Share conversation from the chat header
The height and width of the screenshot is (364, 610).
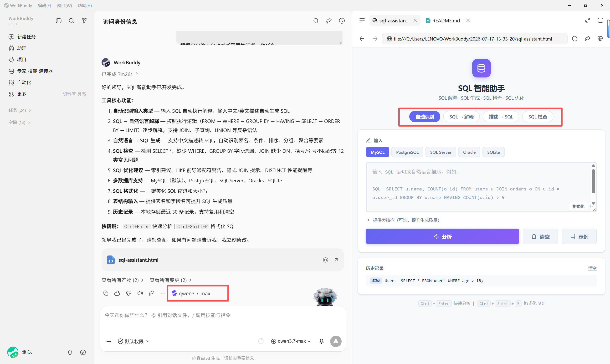[x=329, y=21]
